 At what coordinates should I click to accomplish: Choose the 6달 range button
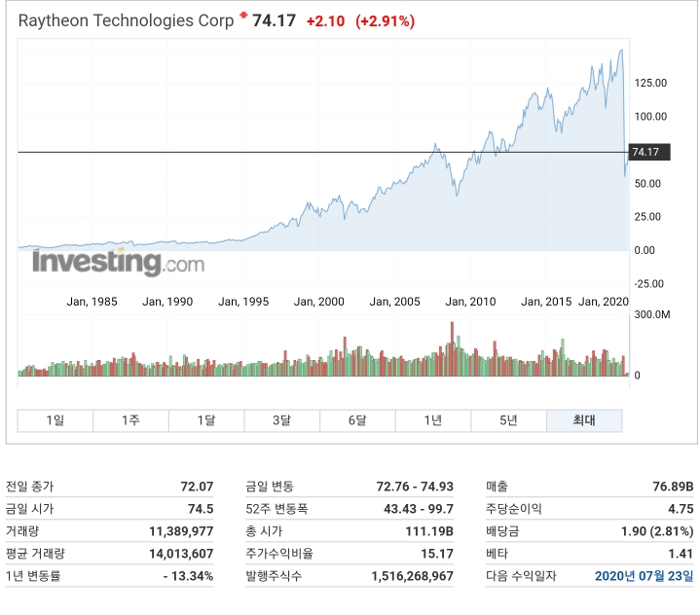pyautogui.click(x=357, y=420)
